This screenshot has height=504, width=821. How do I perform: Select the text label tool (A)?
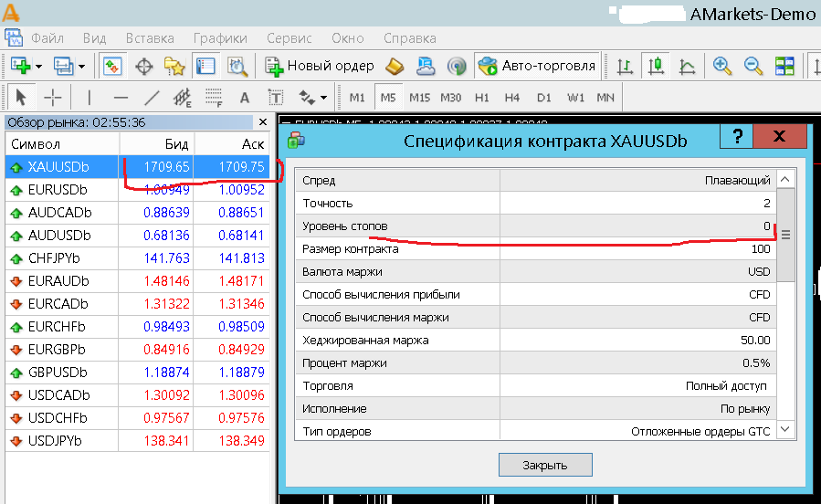[245, 98]
